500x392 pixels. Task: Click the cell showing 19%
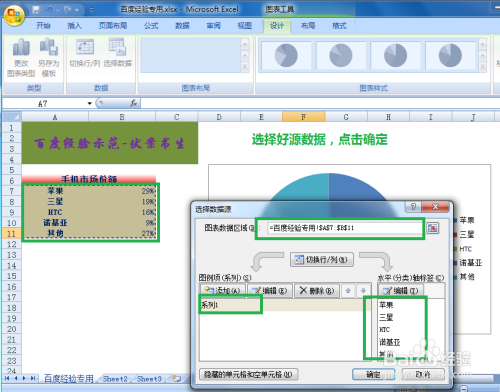coord(122,202)
